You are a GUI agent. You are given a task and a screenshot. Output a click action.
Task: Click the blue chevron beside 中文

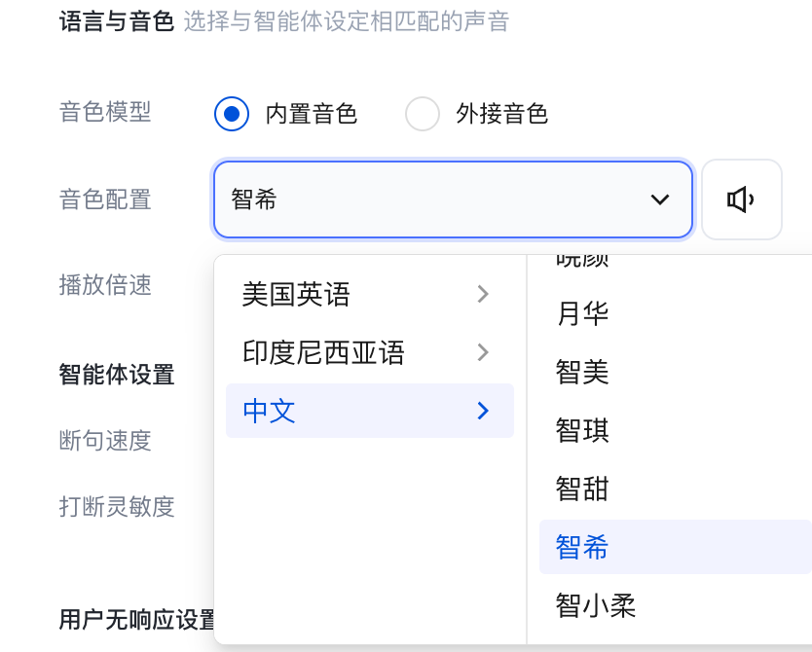coord(483,411)
